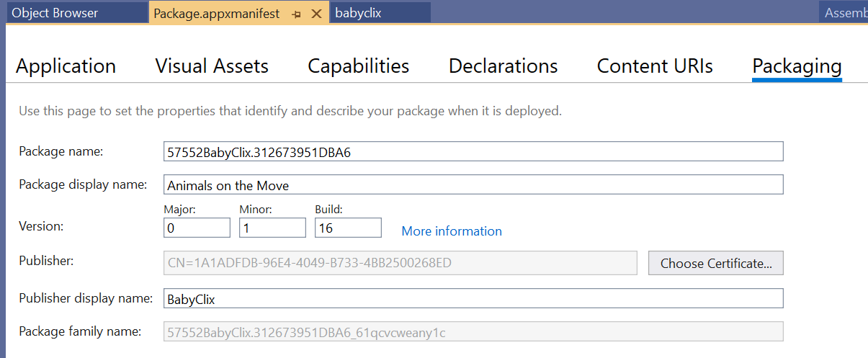Click the 'Version:' label
This screenshot has height=358, width=868.
pyautogui.click(x=41, y=226)
